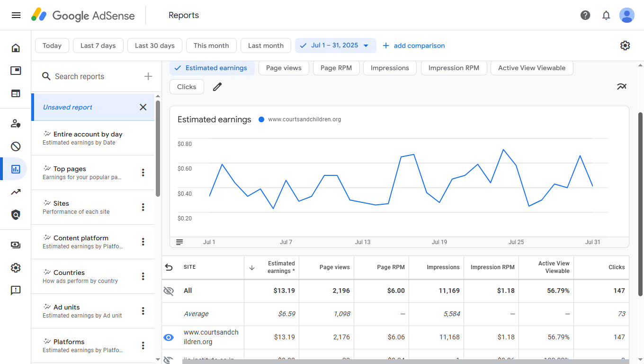The image size is (644, 364).
Task: Go to Home in the sidebar
Action: (x=16, y=48)
